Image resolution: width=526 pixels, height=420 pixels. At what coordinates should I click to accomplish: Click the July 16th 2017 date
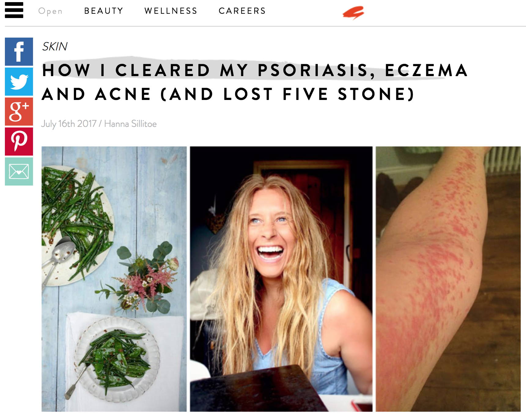tap(69, 124)
